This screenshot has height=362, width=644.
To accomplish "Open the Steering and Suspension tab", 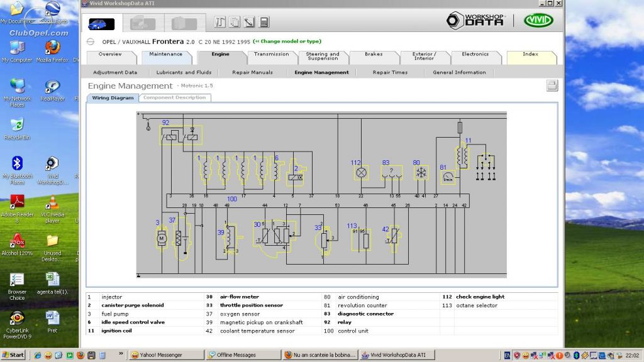I will (x=323, y=56).
